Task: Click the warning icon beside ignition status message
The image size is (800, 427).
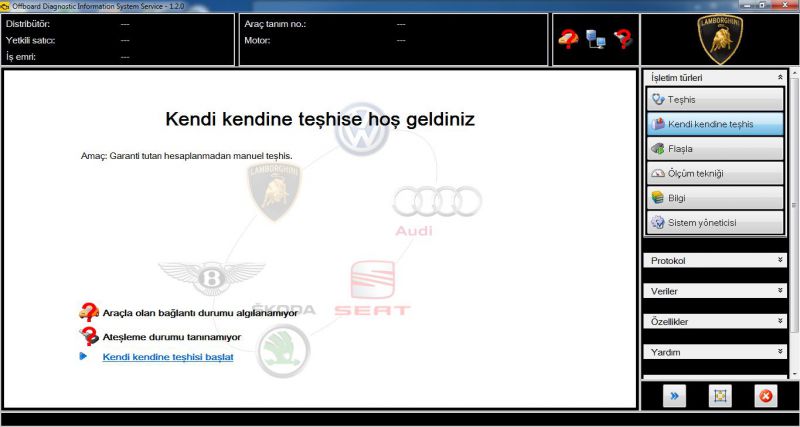Action: click(88, 336)
